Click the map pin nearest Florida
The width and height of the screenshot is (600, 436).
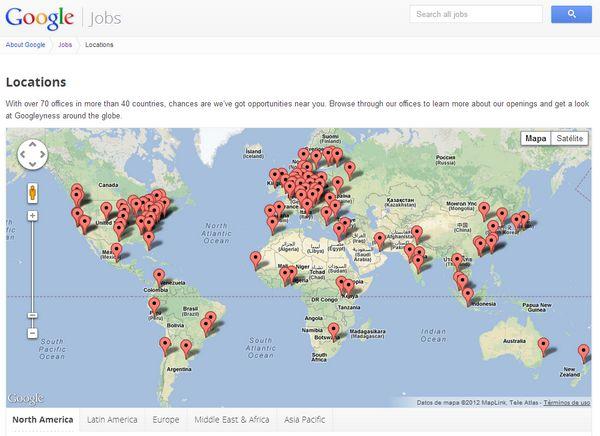(x=149, y=240)
